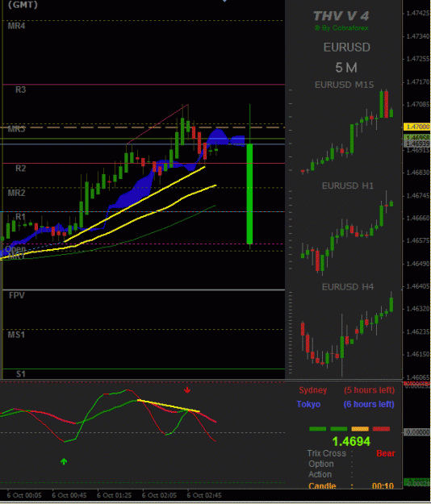431x504 pixels.
Task: Click the (6 hours left) text
Action: coord(369,404)
